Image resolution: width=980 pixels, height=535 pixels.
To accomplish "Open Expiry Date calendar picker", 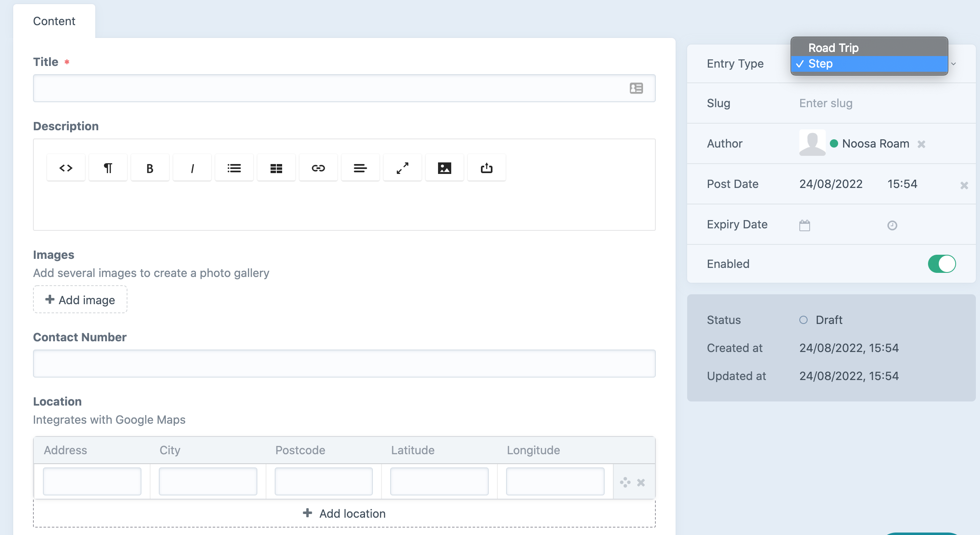I will coord(805,225).
